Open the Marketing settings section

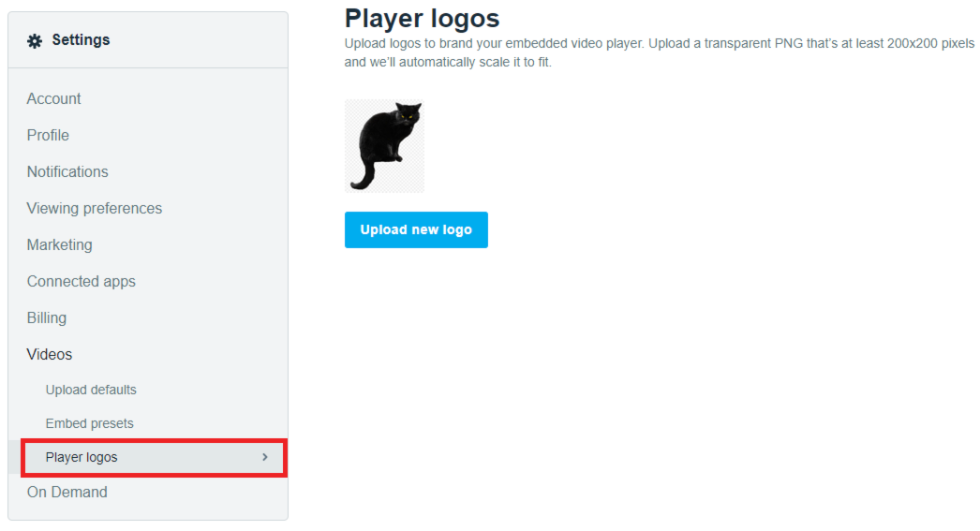pos(59,244)
